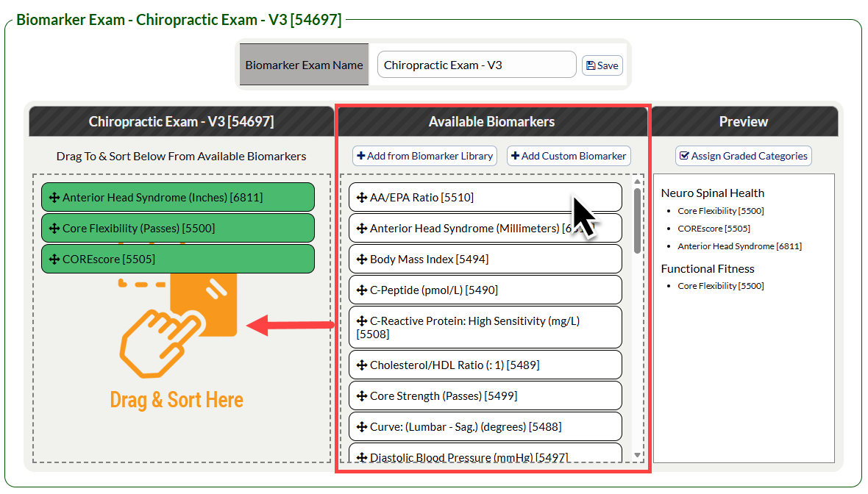Grab move handle of Core Strength (Passes)
868x494 pixels.
click(x=362, y=396)
